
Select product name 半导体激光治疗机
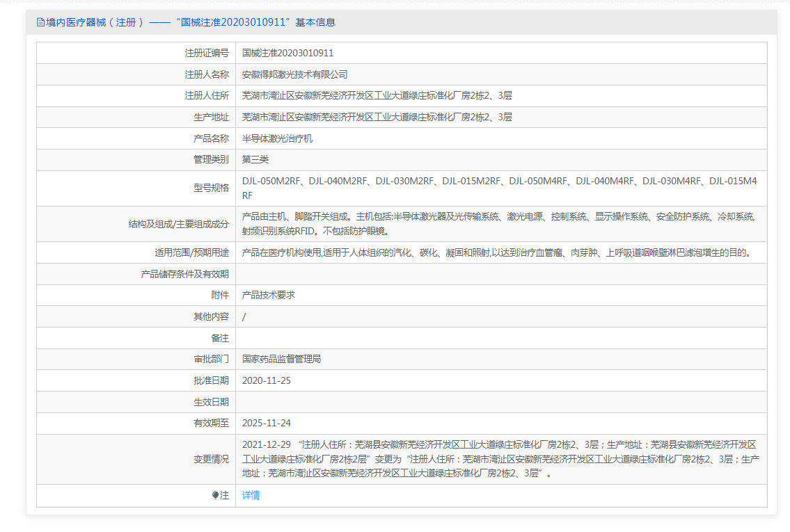tap(277, 138)
